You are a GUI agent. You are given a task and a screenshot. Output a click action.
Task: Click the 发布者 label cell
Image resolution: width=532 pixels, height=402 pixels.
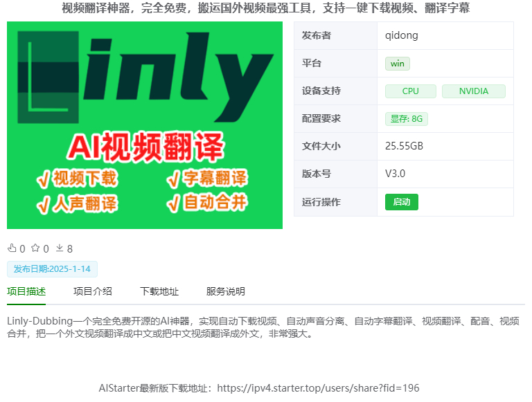(335, 35)
